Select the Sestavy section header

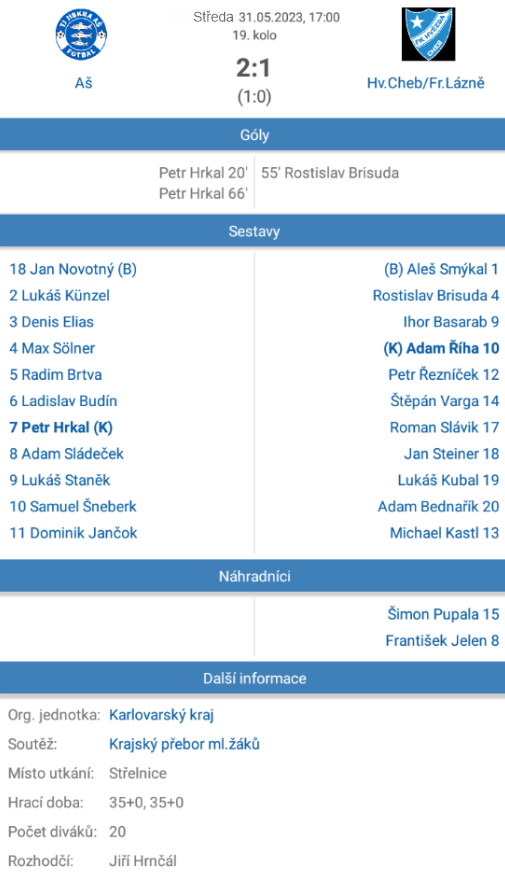[x=253, y=232]
